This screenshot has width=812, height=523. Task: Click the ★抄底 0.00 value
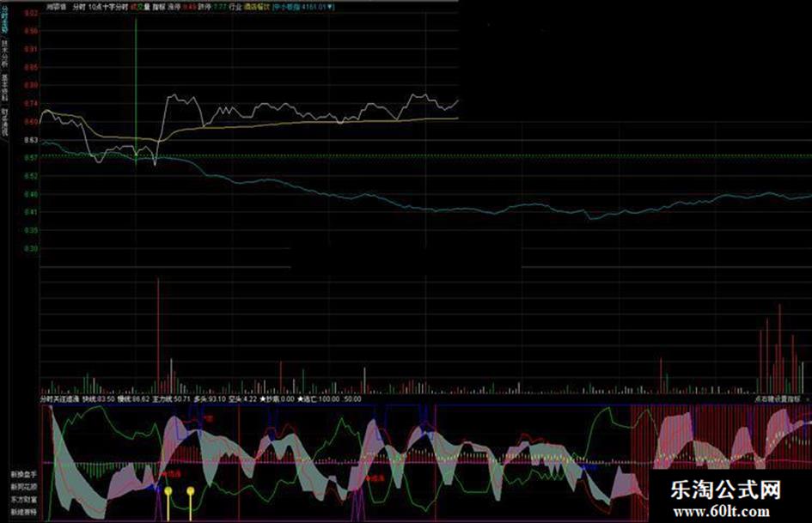pyautogui.click(x=277, y=399)
